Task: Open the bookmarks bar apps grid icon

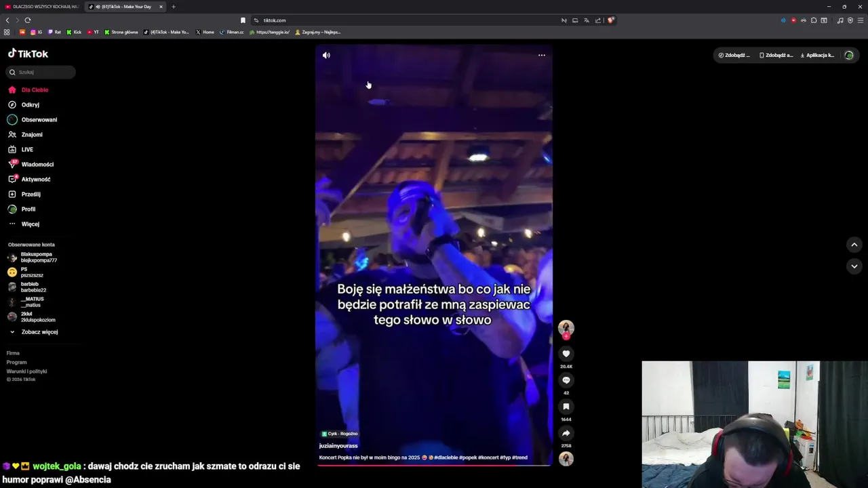Action: point(7,32)
